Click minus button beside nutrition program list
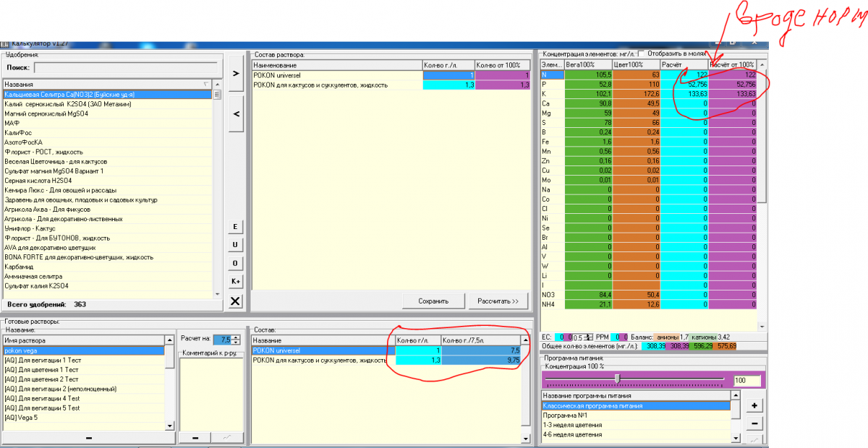 click(754, 423)
